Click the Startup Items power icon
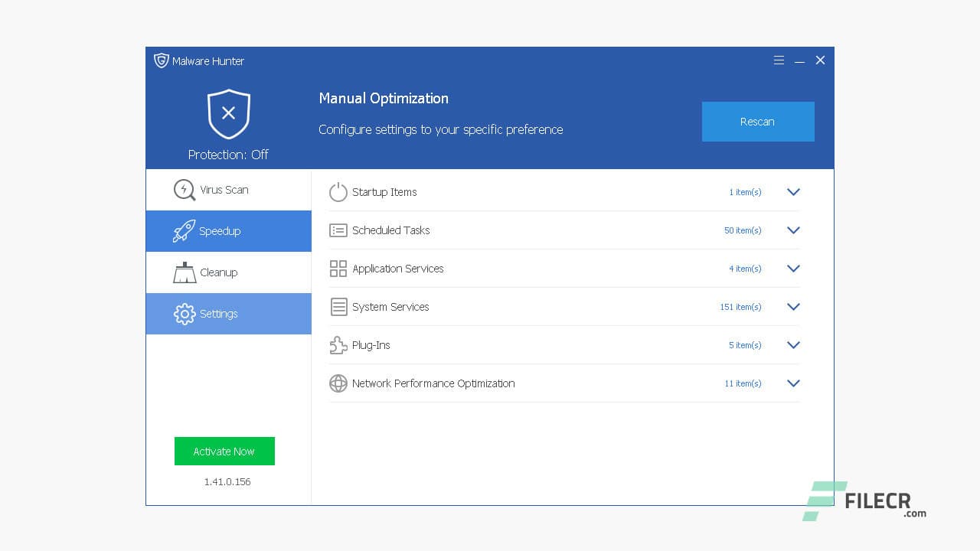This screenshot has height=551, width=980. [338, 192]
